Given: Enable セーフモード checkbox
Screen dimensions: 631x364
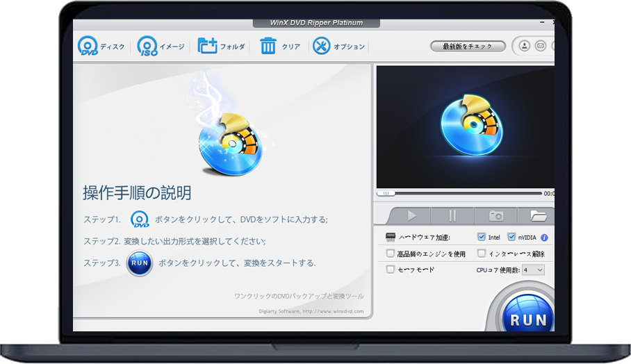Looking at the screenshot, I should (390, 270).
